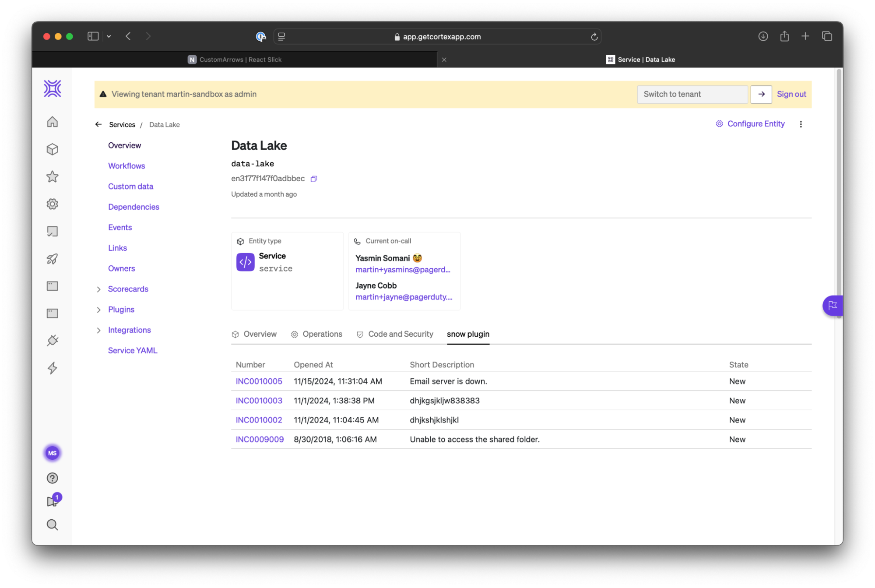This screenshot has width=875, height=588.
Task: Click the MS user avatar
Action: pyautogui.click(x=52, y=453)
